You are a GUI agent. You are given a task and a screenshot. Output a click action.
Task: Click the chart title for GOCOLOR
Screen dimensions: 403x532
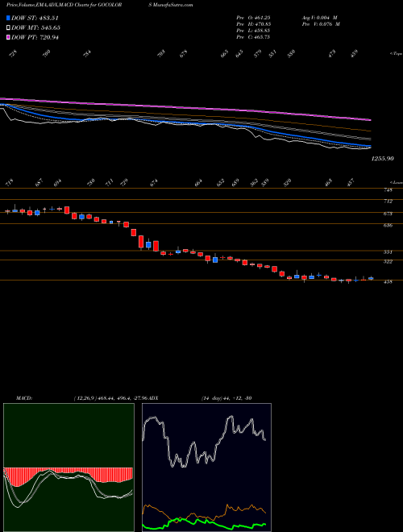point(64,5)
